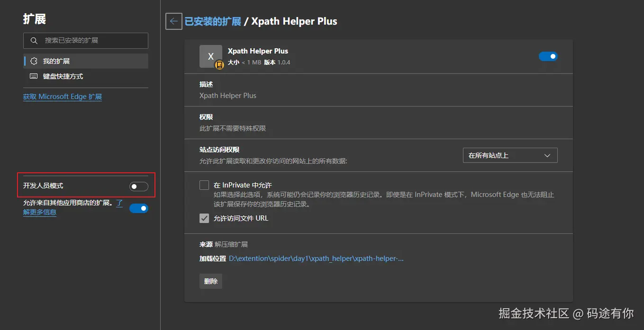
Task: Click the 已安装的扩展 breadcrumb link
Action: [x=213, y=21]
